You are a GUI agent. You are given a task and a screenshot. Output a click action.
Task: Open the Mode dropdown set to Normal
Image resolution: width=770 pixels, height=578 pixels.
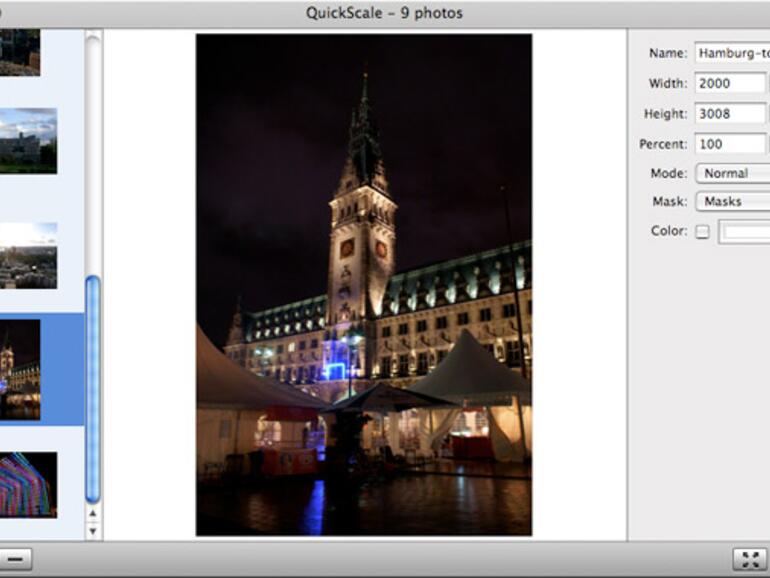tap(732, 173)
